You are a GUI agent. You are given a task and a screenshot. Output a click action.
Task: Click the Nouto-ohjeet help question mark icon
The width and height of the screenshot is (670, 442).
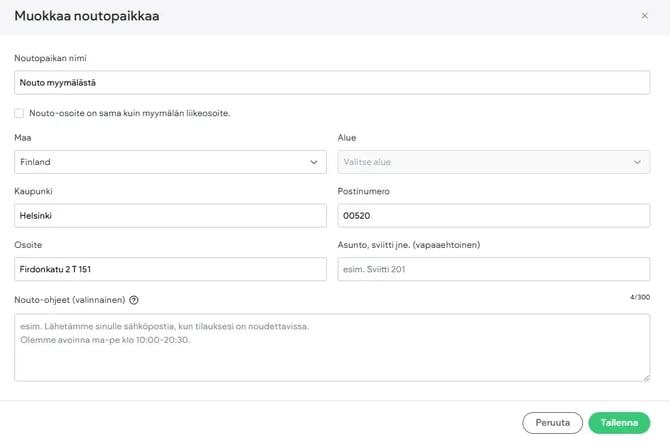134,300
